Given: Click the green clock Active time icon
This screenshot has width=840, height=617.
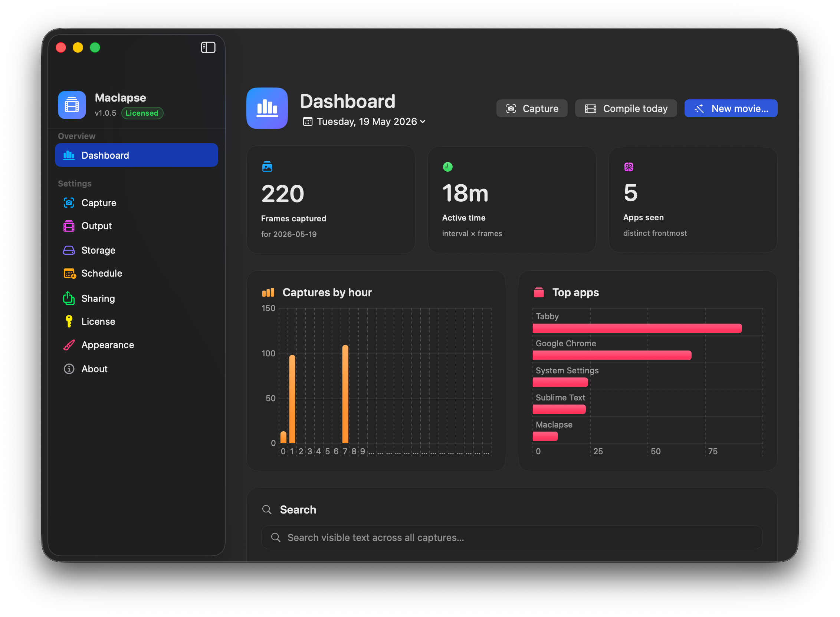Looking at the screenshot, I should coord(448,166).
